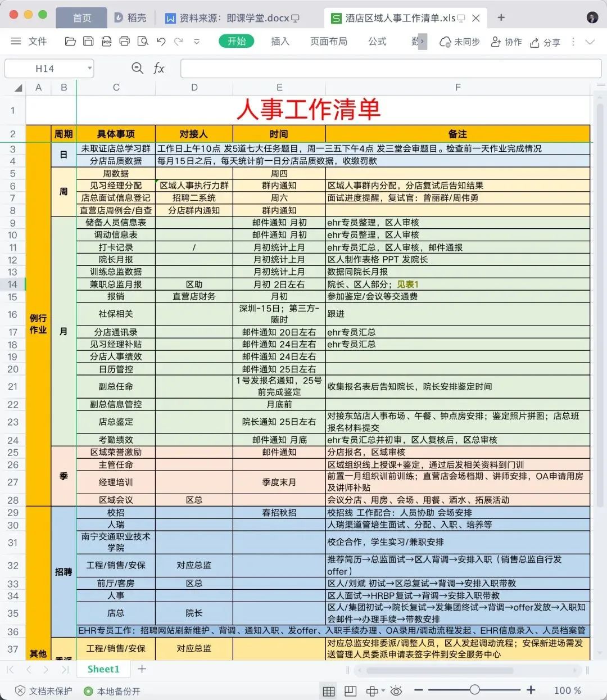This screenshot has height=700, width=607.
Task: Click the horizontal scrollbar thumb
Action: (x=440, y=670)
